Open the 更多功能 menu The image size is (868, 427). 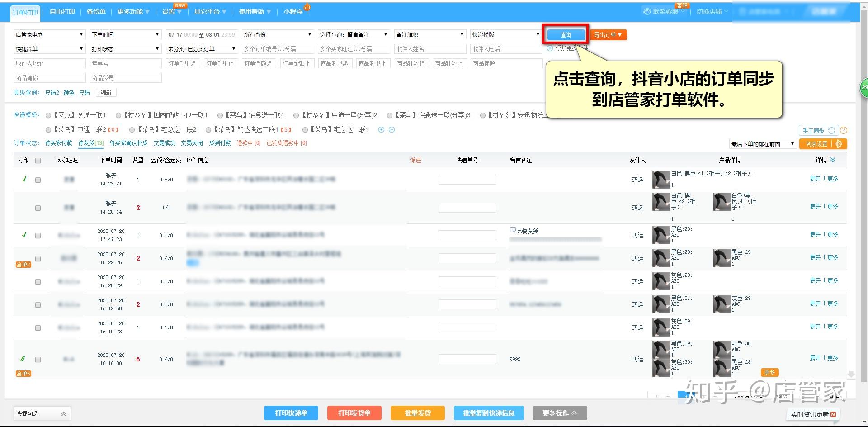pyautogui.click(x=133, y=12)
